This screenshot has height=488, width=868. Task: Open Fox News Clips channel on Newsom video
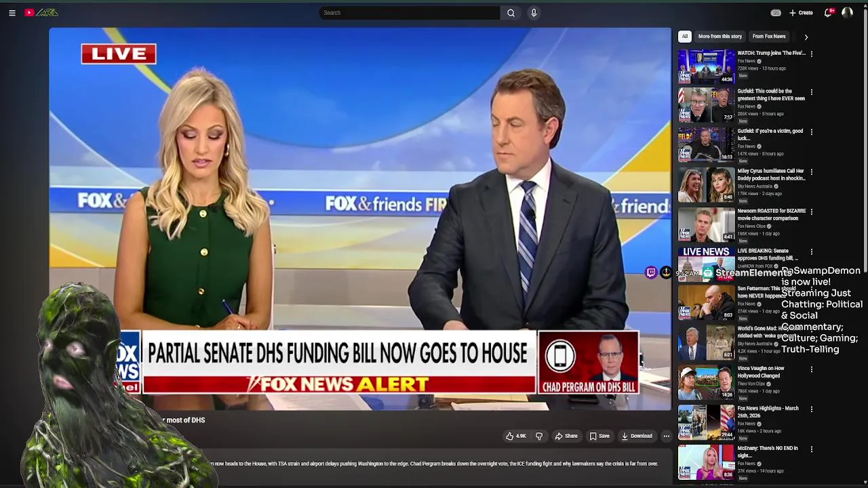(751, 226)
